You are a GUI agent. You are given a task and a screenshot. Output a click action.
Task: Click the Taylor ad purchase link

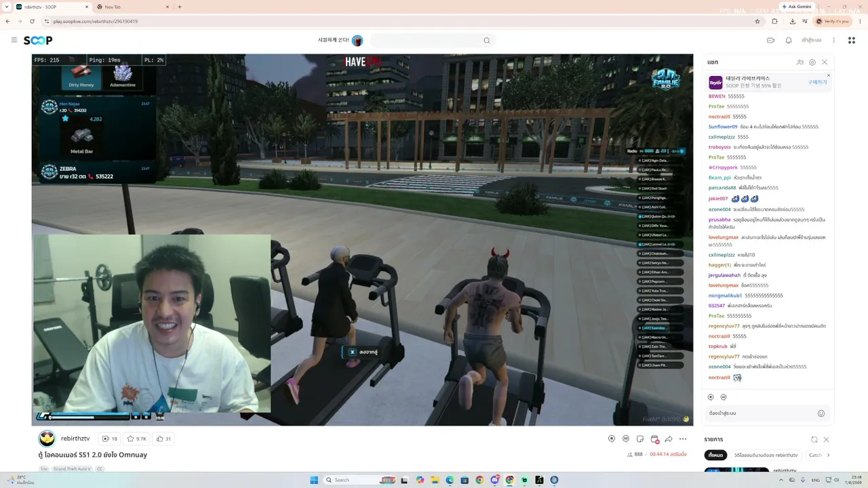pyautogui.click(x=817, y=82)
